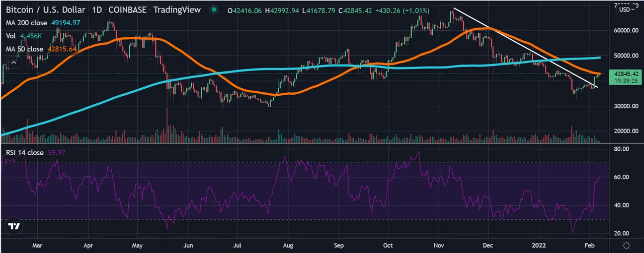
Task: Click the Apr label on time axis
Action: (88, 245)
